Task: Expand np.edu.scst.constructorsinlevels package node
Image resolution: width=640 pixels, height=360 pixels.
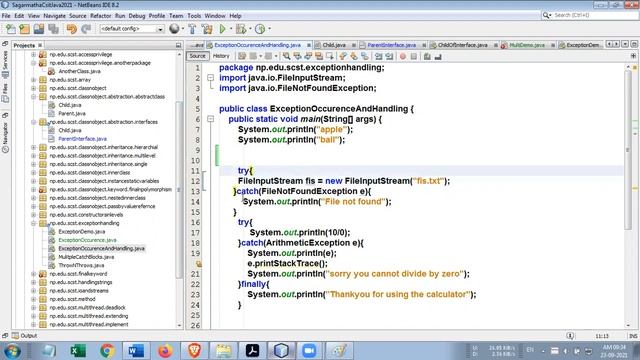Action: pos(33,215)
